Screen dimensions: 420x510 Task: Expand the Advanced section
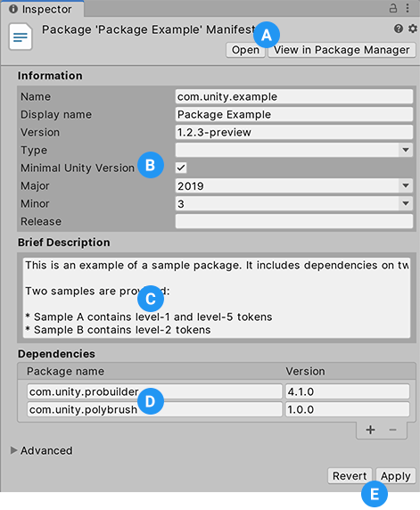[13, 450]
